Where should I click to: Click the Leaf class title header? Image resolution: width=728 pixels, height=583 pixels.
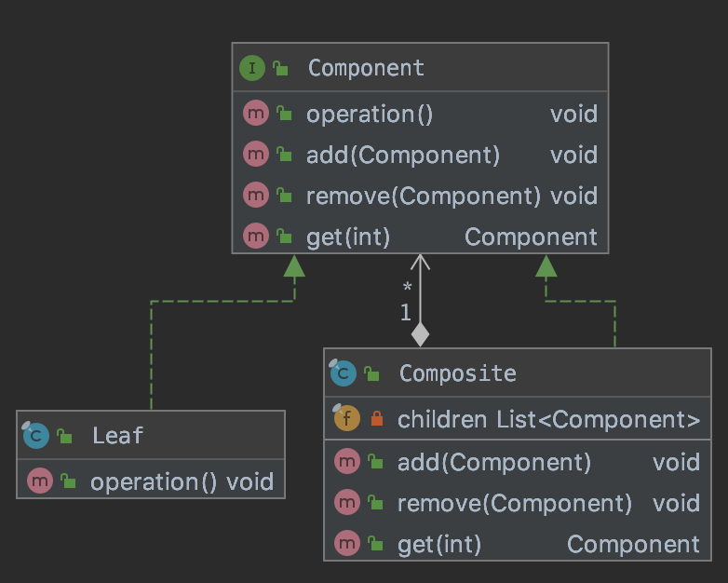(x=151, y=435)
